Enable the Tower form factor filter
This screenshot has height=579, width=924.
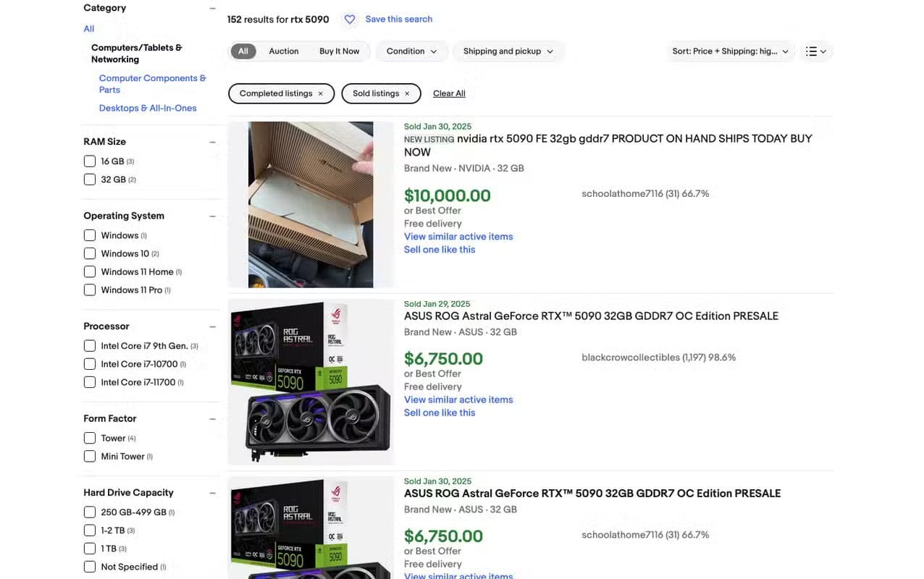[89, 438]
